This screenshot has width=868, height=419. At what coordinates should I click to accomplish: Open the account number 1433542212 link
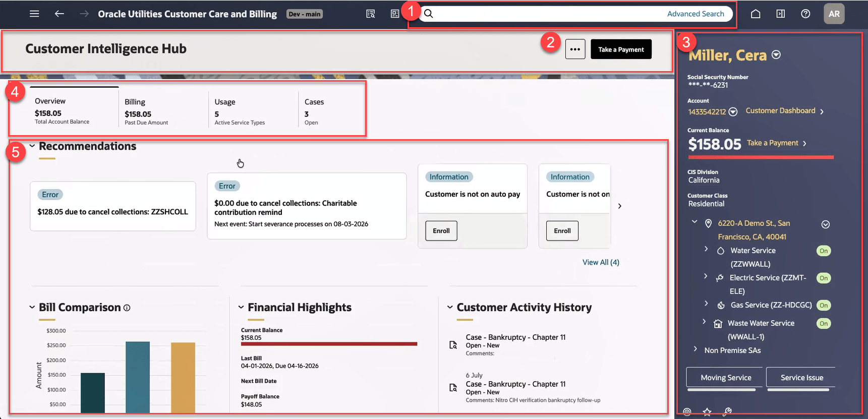point(707,112)
